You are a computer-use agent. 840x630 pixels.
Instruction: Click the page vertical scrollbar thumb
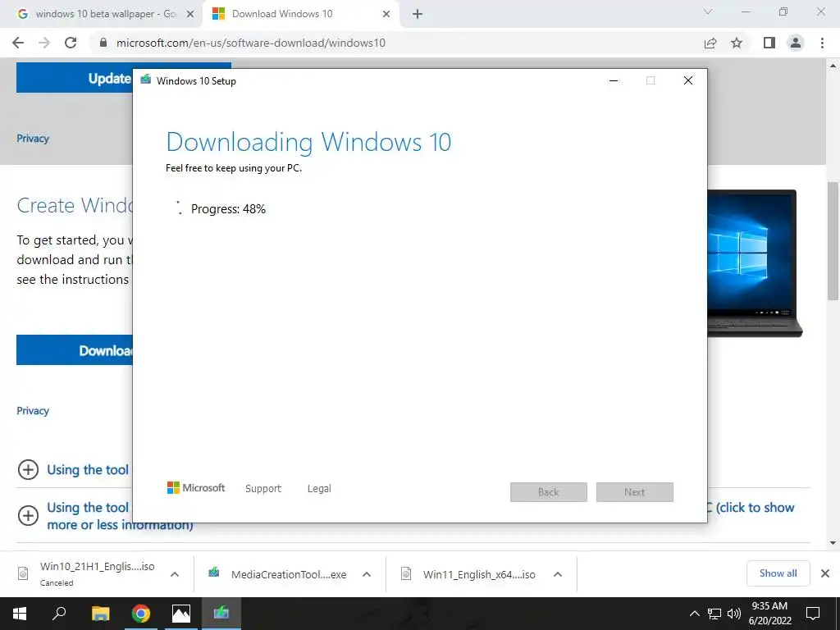click(x=833, y=241)
